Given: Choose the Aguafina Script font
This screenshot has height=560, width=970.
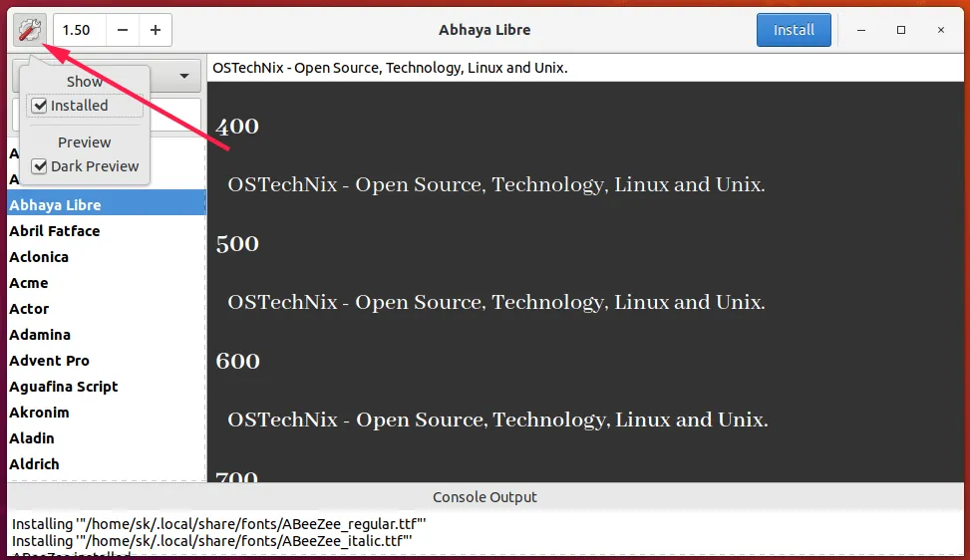Looking at the screenshot, I should click(x=64, y=387).
